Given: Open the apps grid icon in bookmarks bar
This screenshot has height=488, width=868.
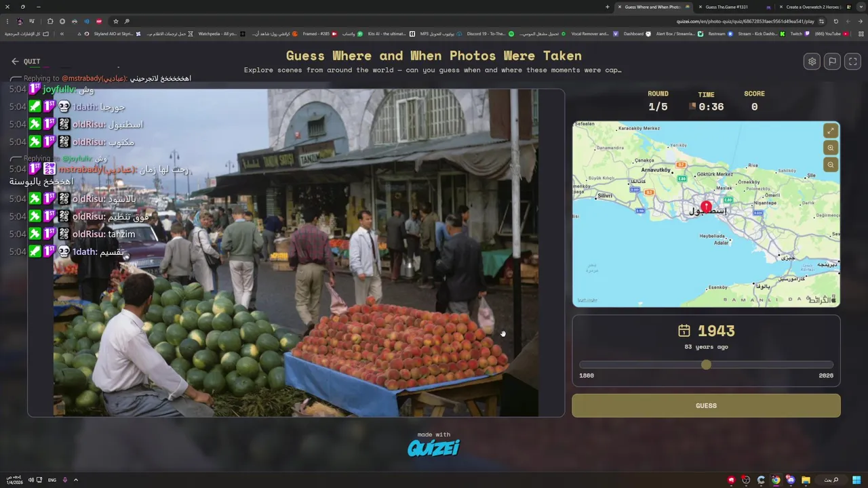Looking at the screenshot, I should [x=861, y=34].
